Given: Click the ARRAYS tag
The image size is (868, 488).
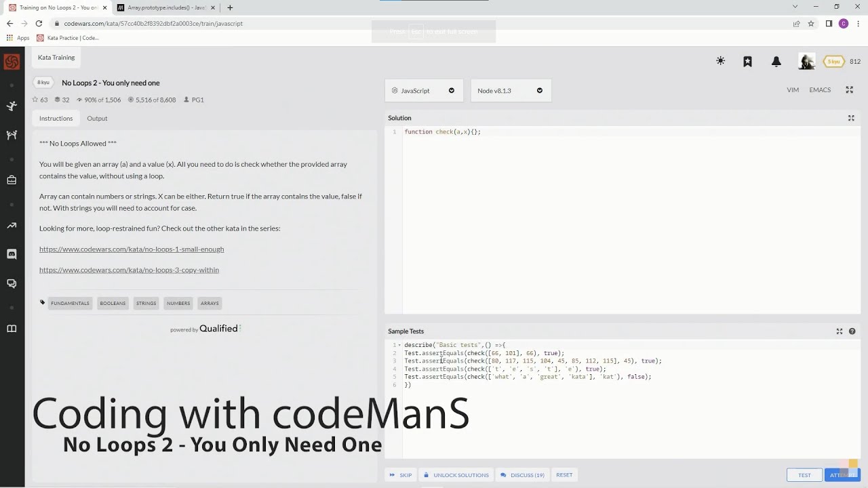Looking at the screenshot, I should 210,303.
